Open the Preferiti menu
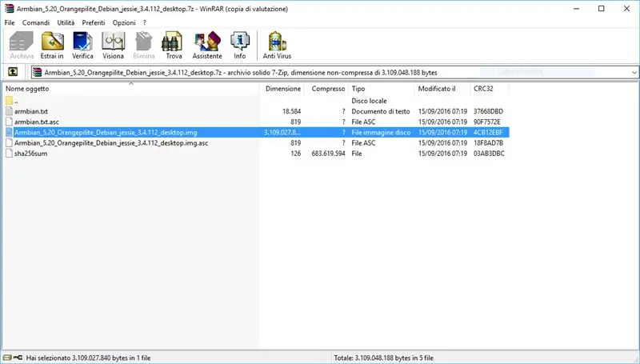This screenshot has height=364, width=640. coord(94,23)
